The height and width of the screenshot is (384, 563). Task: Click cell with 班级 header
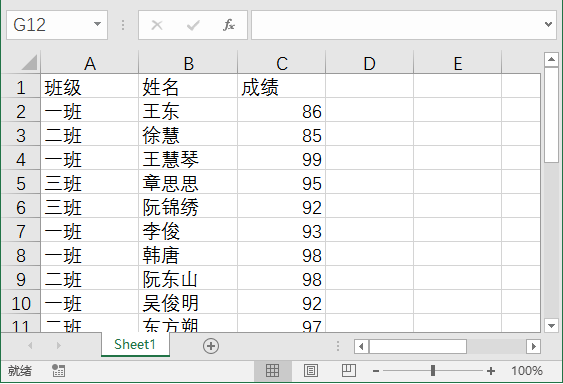click(90, 86)
